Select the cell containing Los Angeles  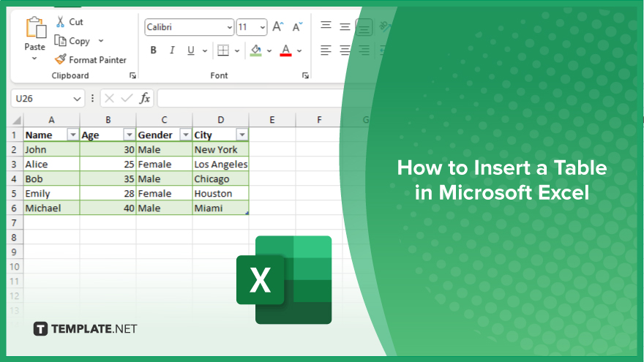click(x=220, y=164)
